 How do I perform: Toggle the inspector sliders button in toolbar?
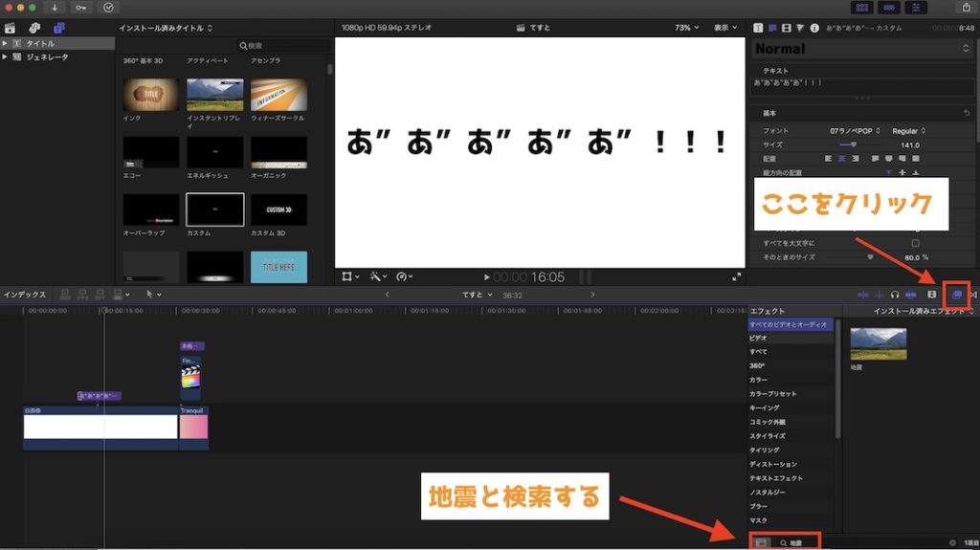point(916,8)
